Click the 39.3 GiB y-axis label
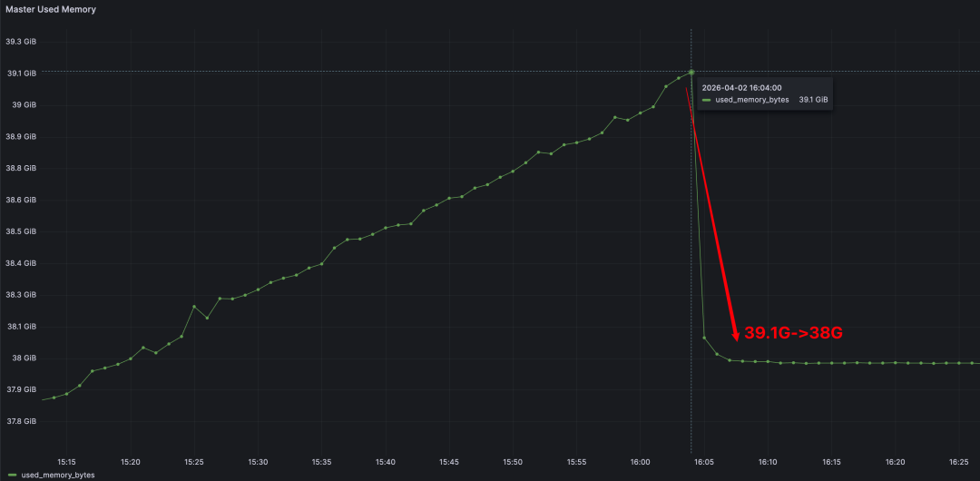The width and height of the screenshot is (980, 481). point(21,42)
